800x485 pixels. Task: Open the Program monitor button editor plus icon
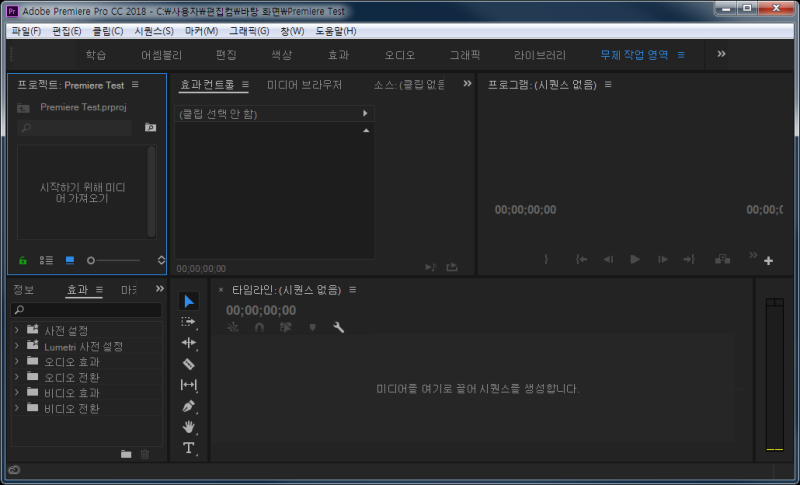coord(768,261)
